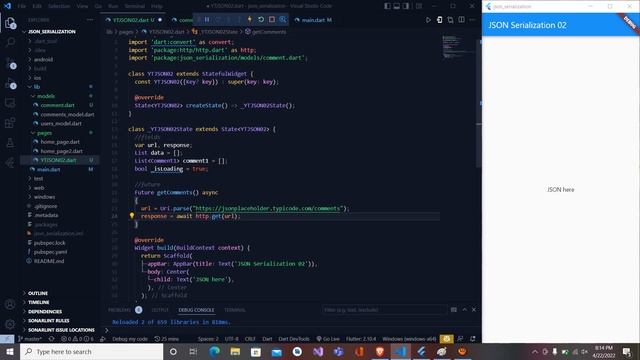Show the lightbulb quick fix on line 24
Screen dimensions: 640x360
click(132, 216)
